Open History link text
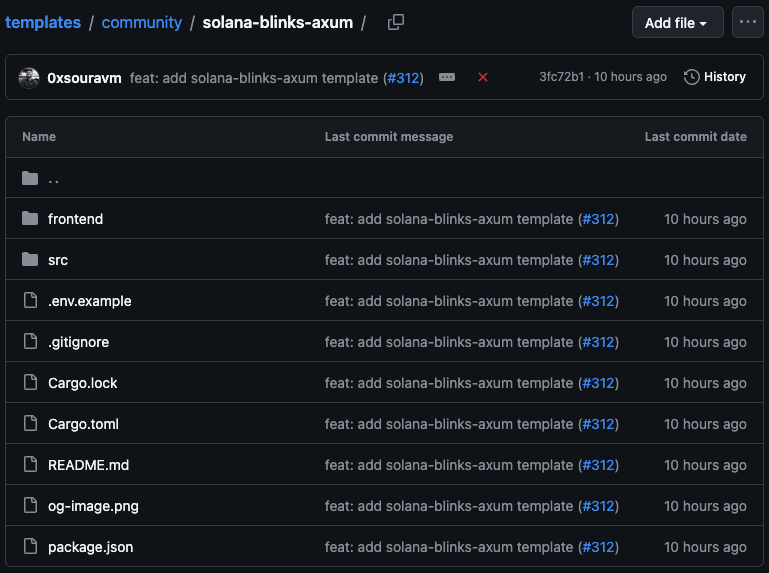The width and height of the screenshot is (769, 573). click(724, 77)
